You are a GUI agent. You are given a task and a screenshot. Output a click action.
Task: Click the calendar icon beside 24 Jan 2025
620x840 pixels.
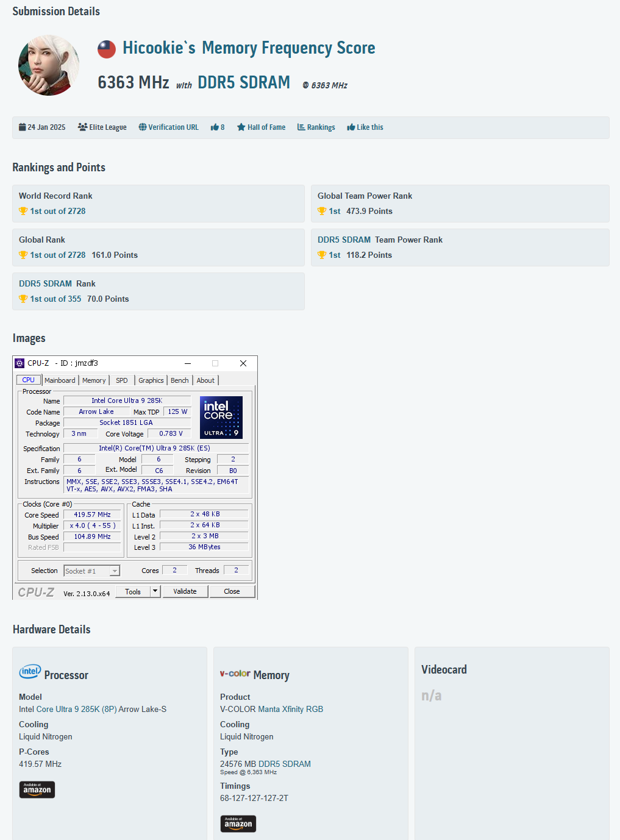click(22, 127)
